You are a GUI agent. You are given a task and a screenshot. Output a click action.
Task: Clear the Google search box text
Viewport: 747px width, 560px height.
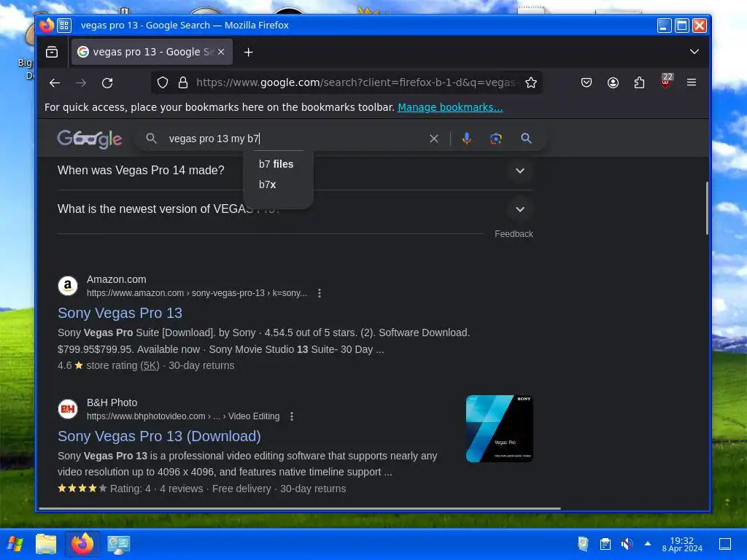(433, 139)
